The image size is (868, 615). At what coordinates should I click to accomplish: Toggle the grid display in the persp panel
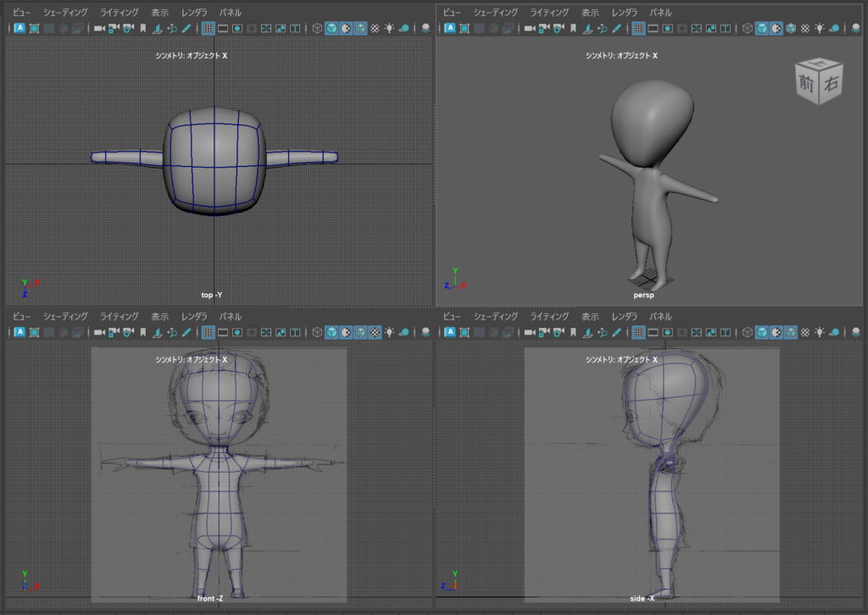tap(638, 28)
